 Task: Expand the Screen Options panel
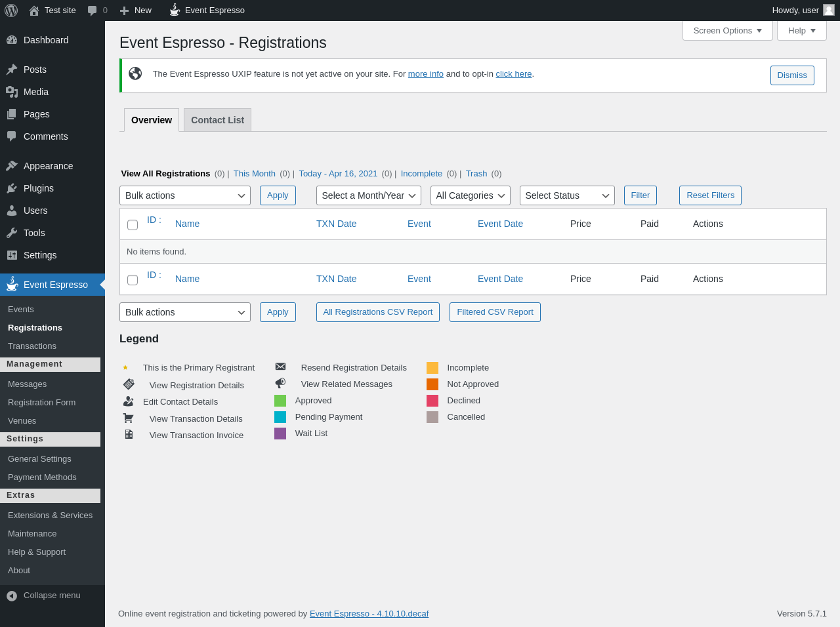click(x=727, y=31)
